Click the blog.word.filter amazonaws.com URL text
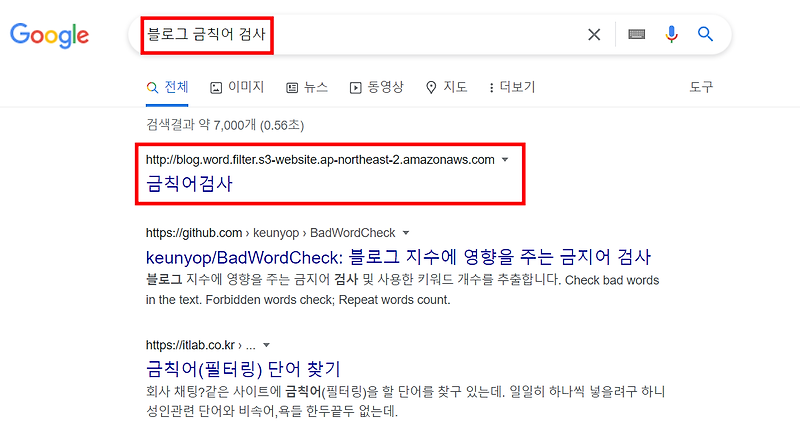The height and width of the screenshot is (440, 800). [x=320, y=160]
